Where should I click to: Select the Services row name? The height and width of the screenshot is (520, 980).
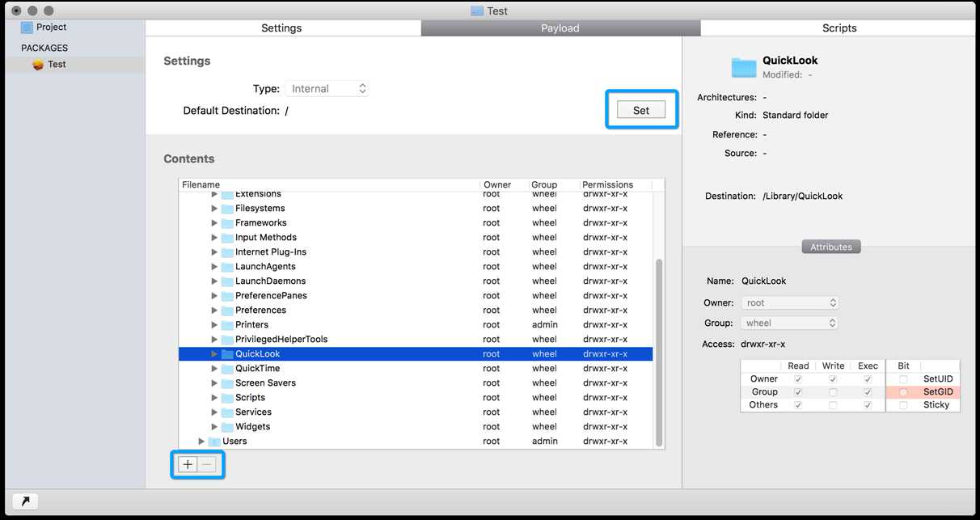click(253, 412)
